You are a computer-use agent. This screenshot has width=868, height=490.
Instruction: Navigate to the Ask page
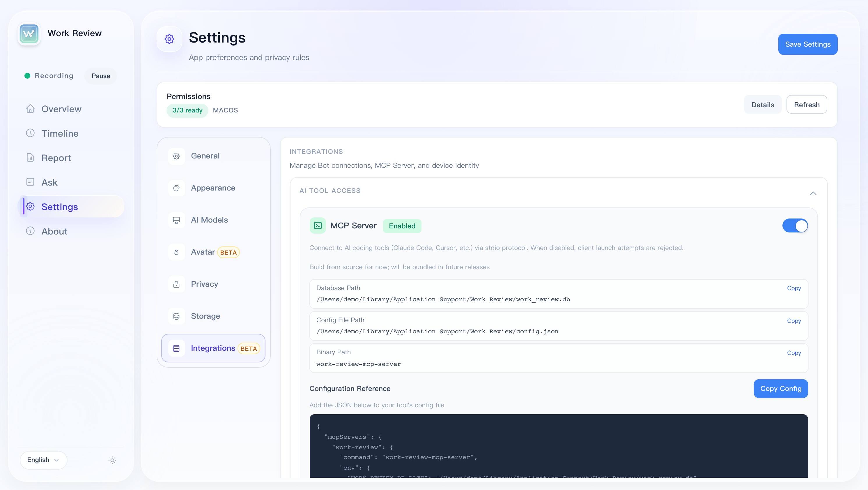click(71, 182)
